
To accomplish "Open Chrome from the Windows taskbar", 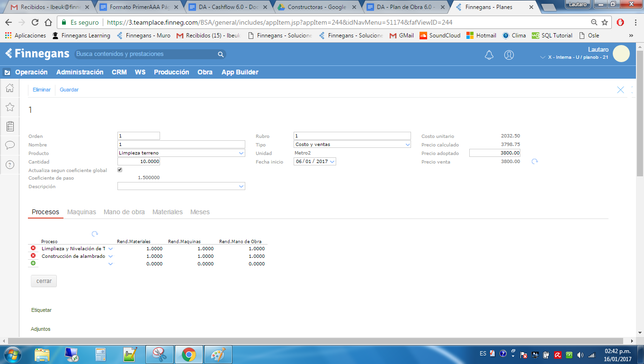I will pos(189,354).
